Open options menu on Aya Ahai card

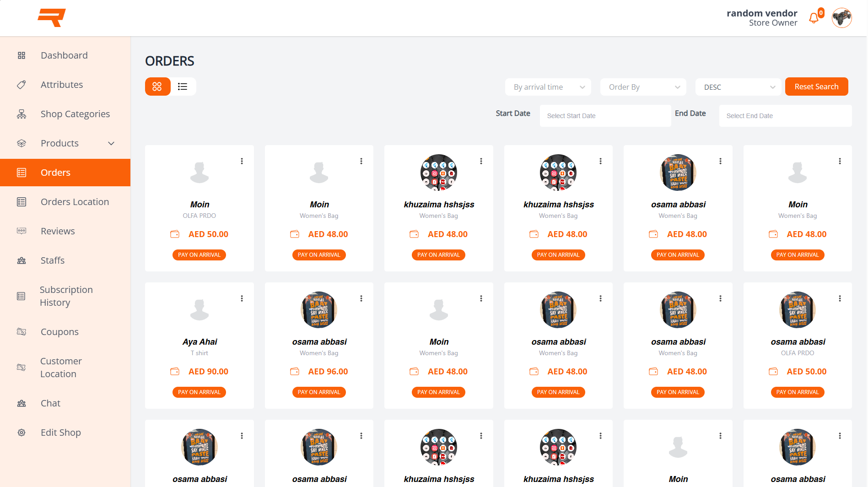coord(242,298)
